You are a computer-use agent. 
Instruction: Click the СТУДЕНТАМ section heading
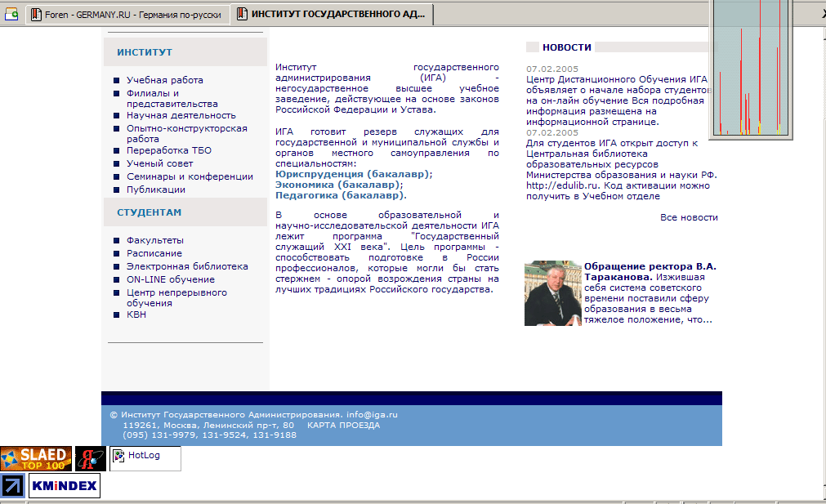(149, 212)
